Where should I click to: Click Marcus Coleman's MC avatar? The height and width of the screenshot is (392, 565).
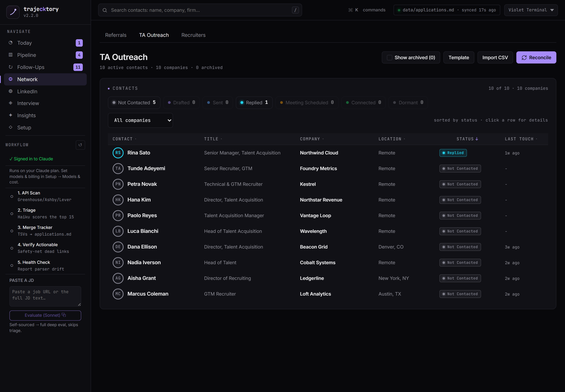pyautogui.click(x=118, y=294)
